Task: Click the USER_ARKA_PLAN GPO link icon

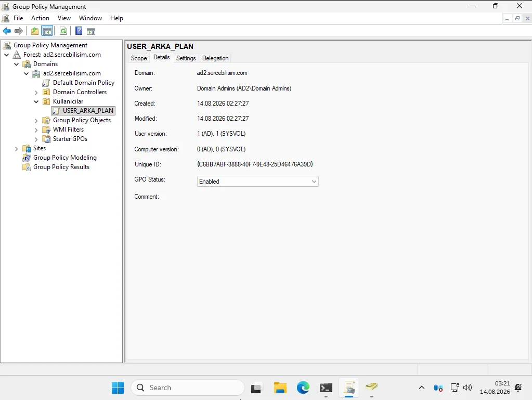Action: pos(56,111)
